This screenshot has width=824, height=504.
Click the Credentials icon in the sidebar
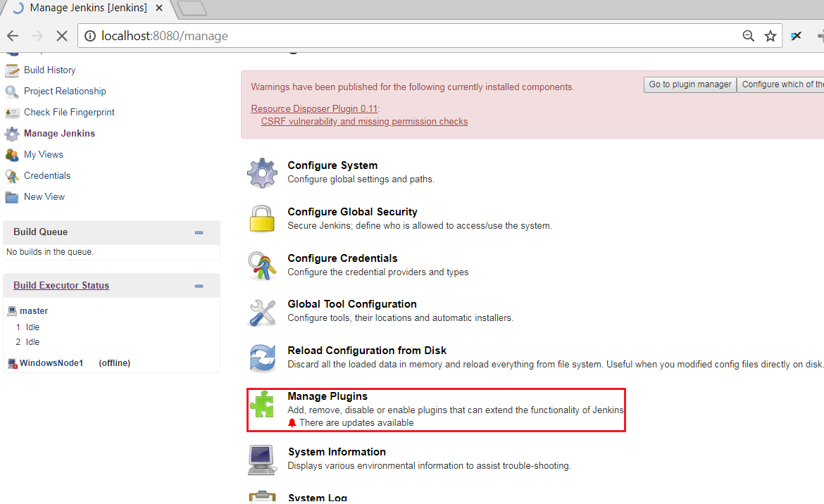point(12,175)
